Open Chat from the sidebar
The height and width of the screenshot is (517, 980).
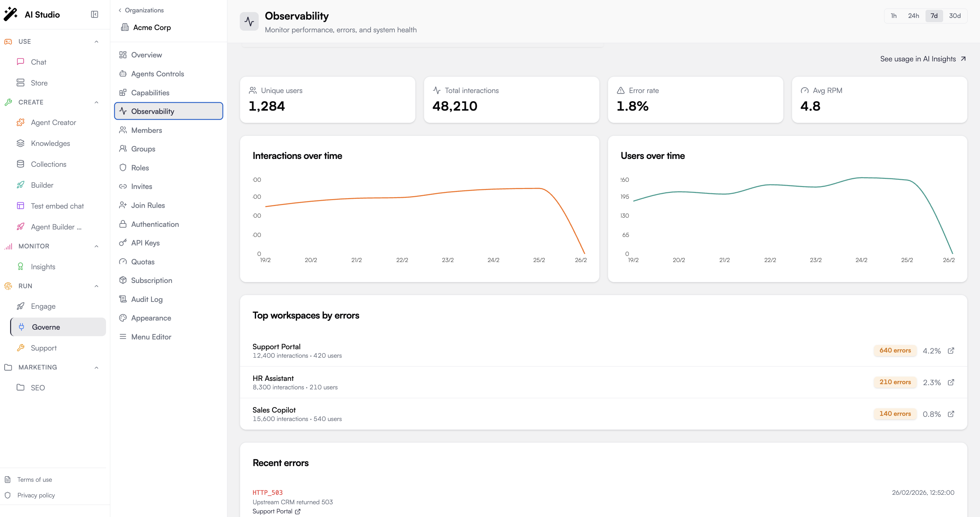58,62
